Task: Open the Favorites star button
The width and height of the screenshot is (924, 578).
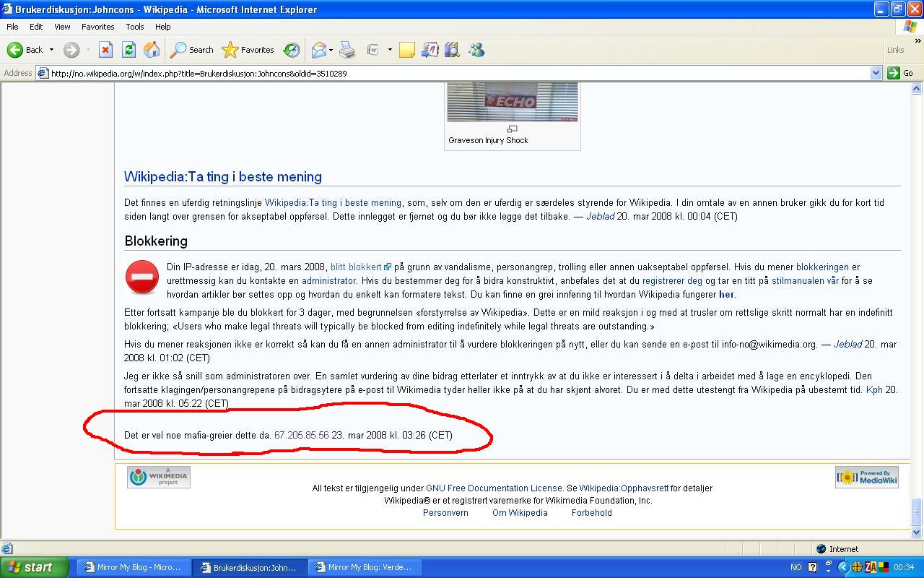Action: pyautogui.click(x=248, y=50)
